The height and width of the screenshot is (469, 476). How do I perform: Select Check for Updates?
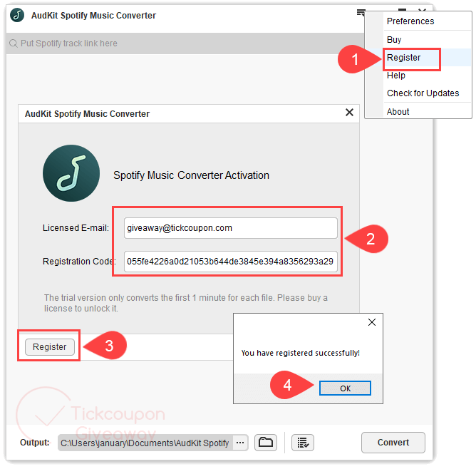point(423,93)
